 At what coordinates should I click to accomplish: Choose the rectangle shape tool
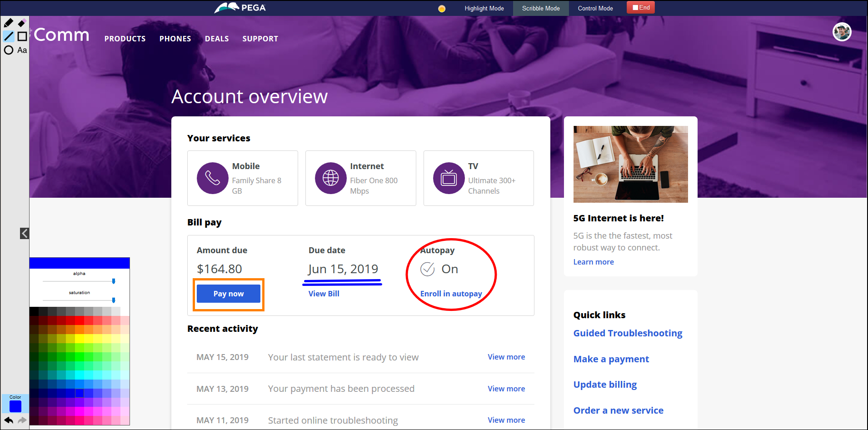22,36
